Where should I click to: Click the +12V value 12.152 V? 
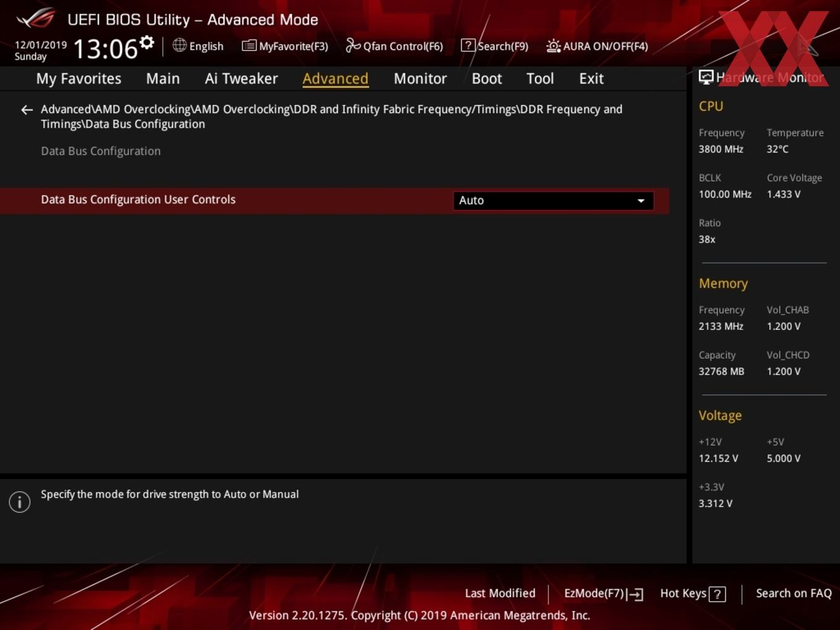(718, 458)
